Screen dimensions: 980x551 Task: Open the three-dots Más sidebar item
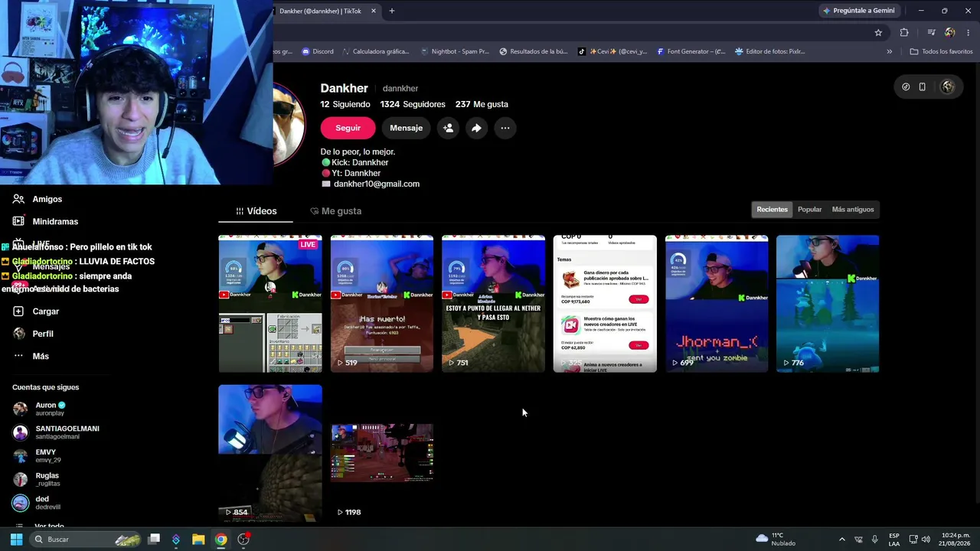coord(31,356)
